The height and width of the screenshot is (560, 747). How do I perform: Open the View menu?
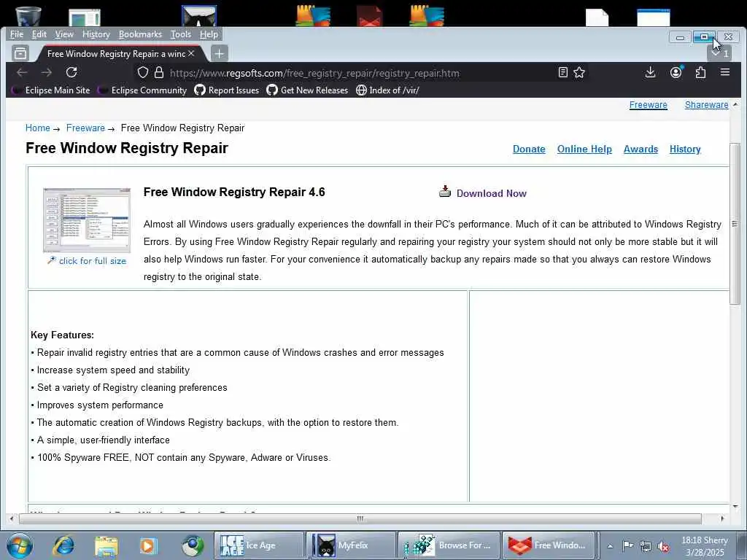pos(64,34)
